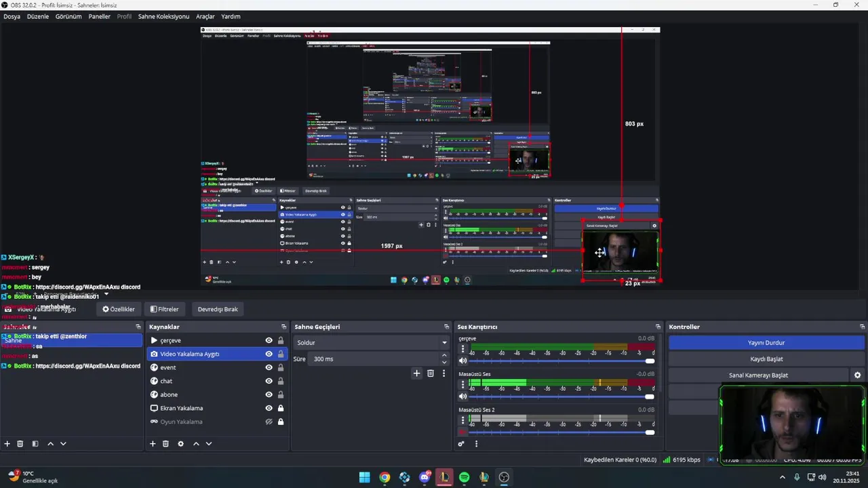Toggle visibility of çerçeve source
Viewport: 868px width, 488px height.
(269, 340)
